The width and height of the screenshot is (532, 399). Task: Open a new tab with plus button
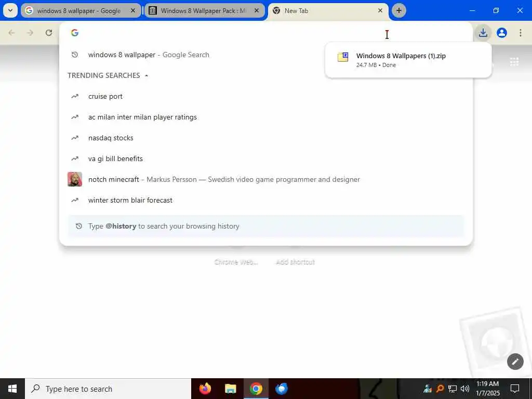tap(398, 10)
